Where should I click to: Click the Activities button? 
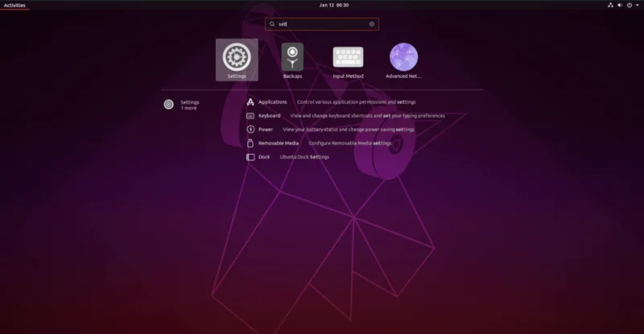[x=14, y=5]
